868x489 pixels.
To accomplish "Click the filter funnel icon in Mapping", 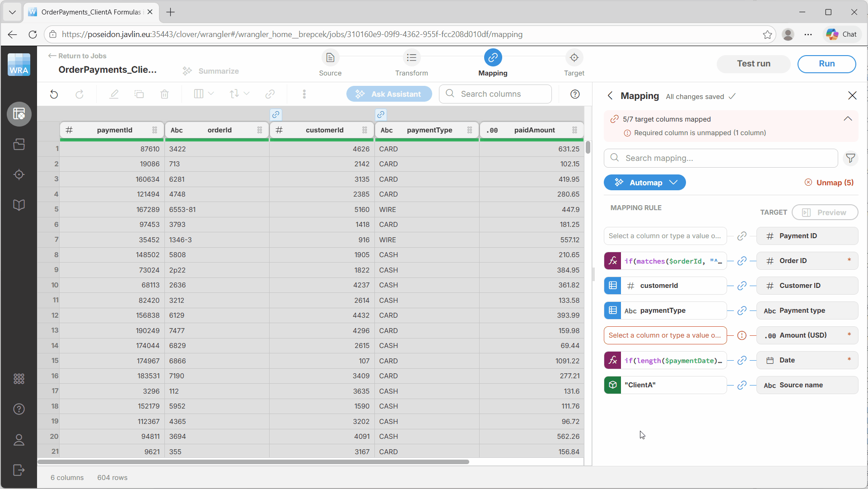I will point(850,158).
